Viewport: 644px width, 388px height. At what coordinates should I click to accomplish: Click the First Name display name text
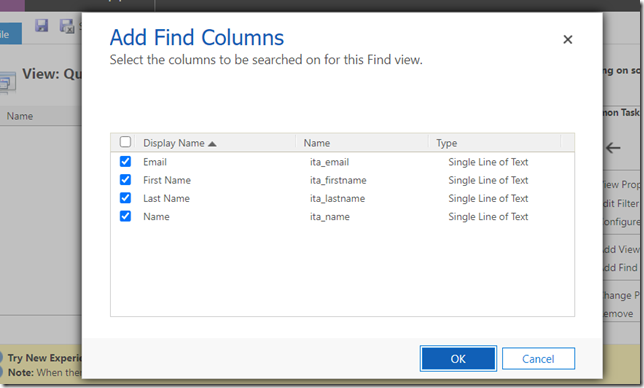(167, 180)
